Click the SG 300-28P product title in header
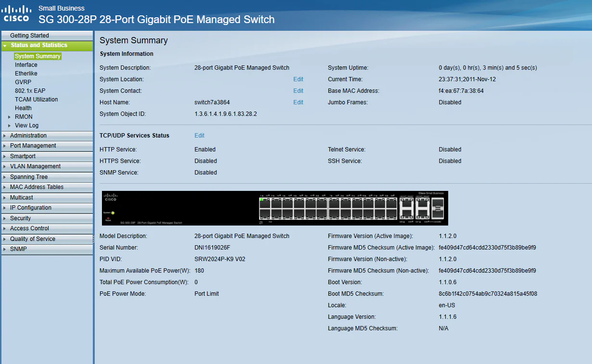592x364 pixels. point(156,20)
